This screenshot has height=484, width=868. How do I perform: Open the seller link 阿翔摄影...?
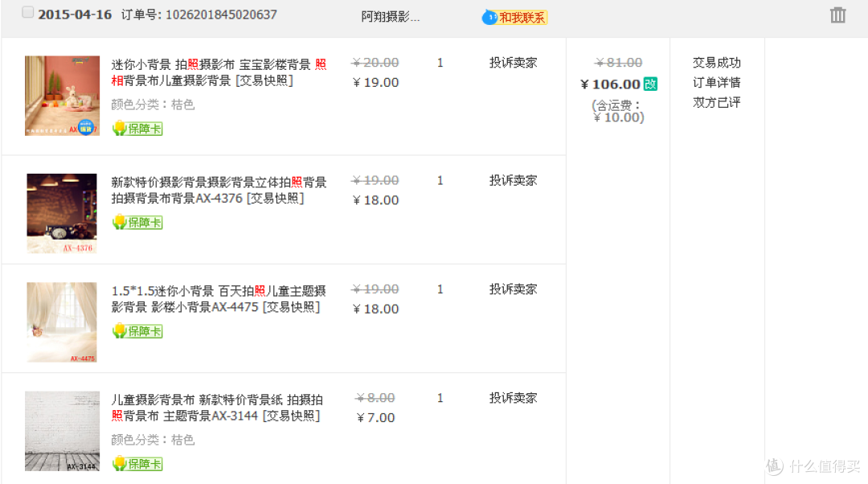(x=391, y=17)
